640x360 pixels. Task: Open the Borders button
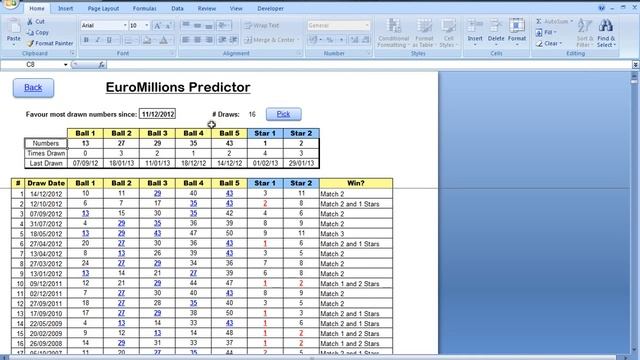pyautogui.click(x=130, y=40)
